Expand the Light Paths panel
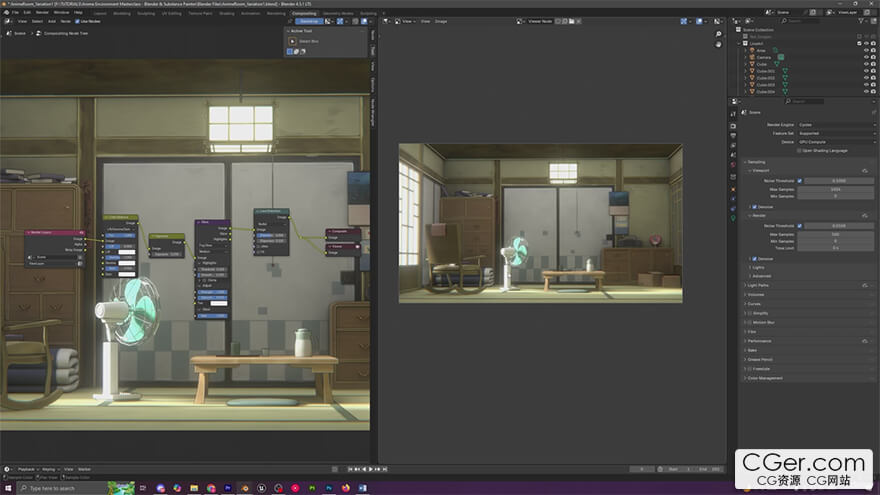880x495 pixels. point(760,284)
